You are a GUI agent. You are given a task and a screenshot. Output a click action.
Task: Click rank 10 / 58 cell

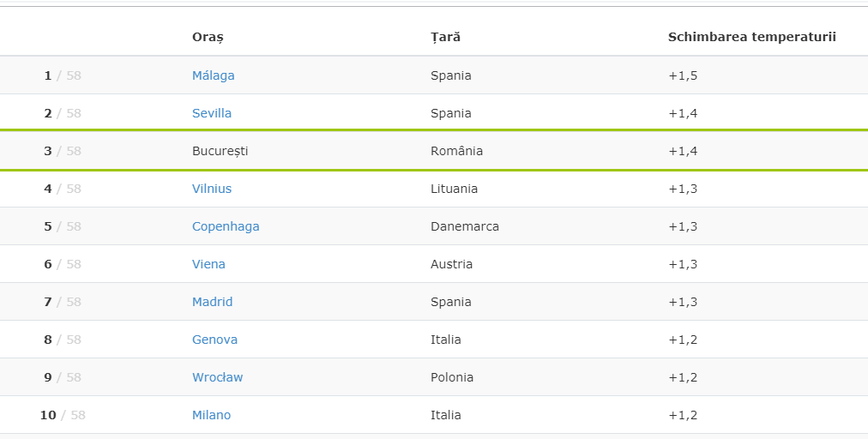pos(63,415)
